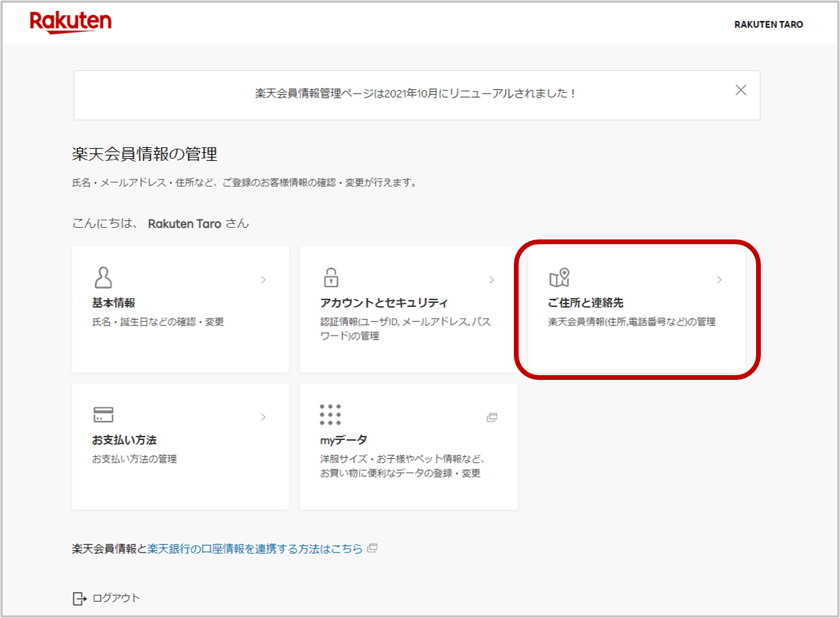
Task: Expand the 基本情報 card via its chevron
Action: click(x=263, y=280)
